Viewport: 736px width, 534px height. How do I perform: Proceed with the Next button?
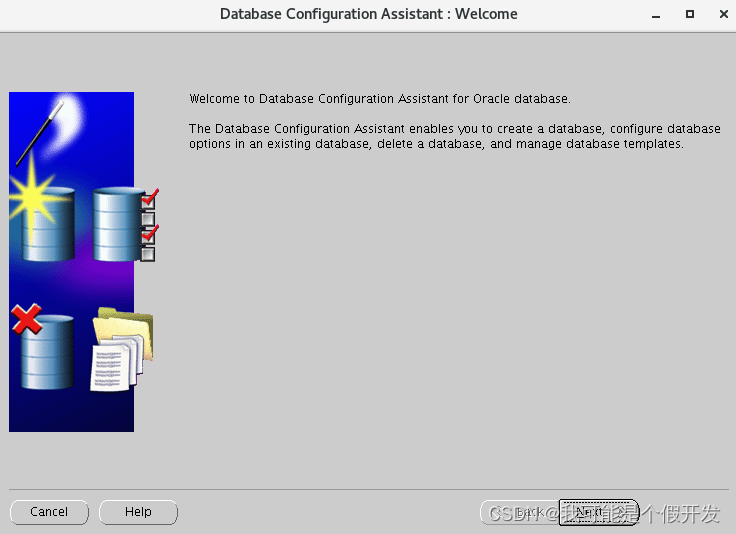598,512
